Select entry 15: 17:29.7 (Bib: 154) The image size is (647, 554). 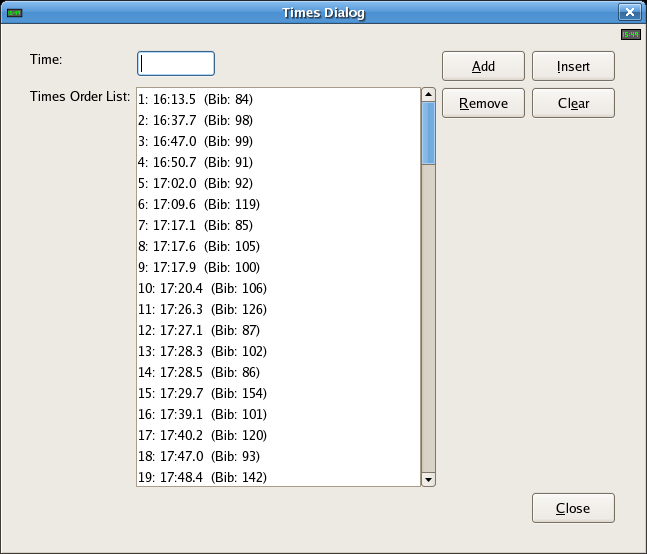coord(202,393)
